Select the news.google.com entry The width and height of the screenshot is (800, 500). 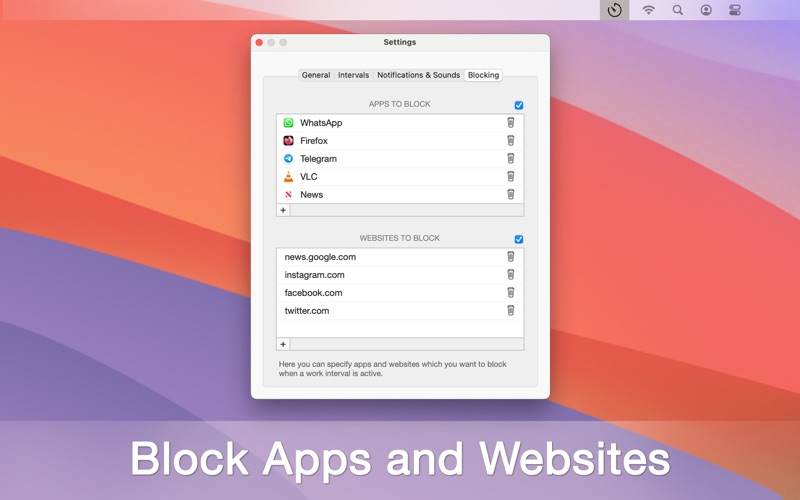point(320,257)
